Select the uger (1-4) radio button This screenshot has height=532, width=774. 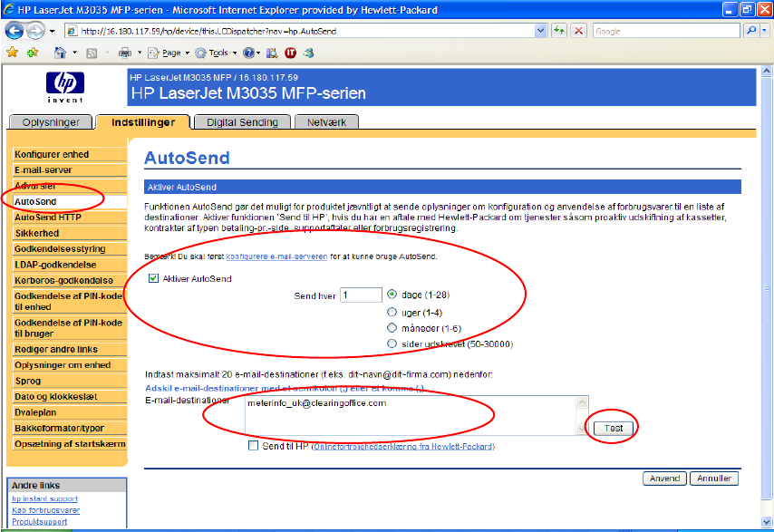click(x=392, y=311)
